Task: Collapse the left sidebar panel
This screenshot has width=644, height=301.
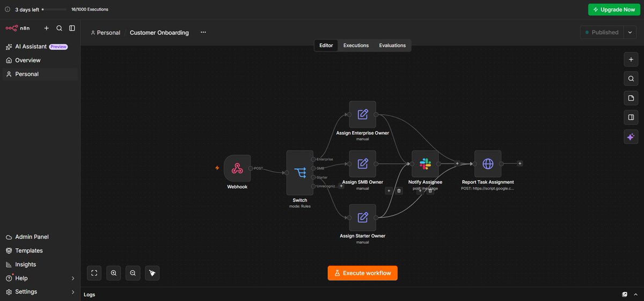Action: pos(72,28)
